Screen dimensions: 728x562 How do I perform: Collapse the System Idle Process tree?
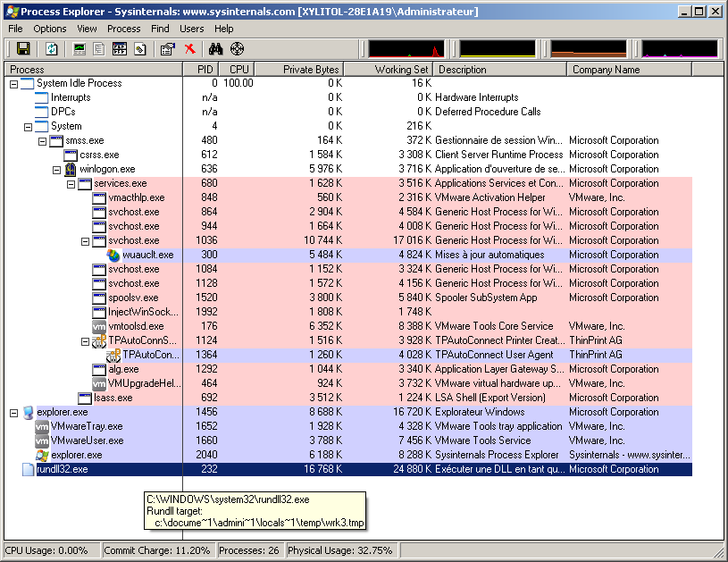(x=14, y=84)
